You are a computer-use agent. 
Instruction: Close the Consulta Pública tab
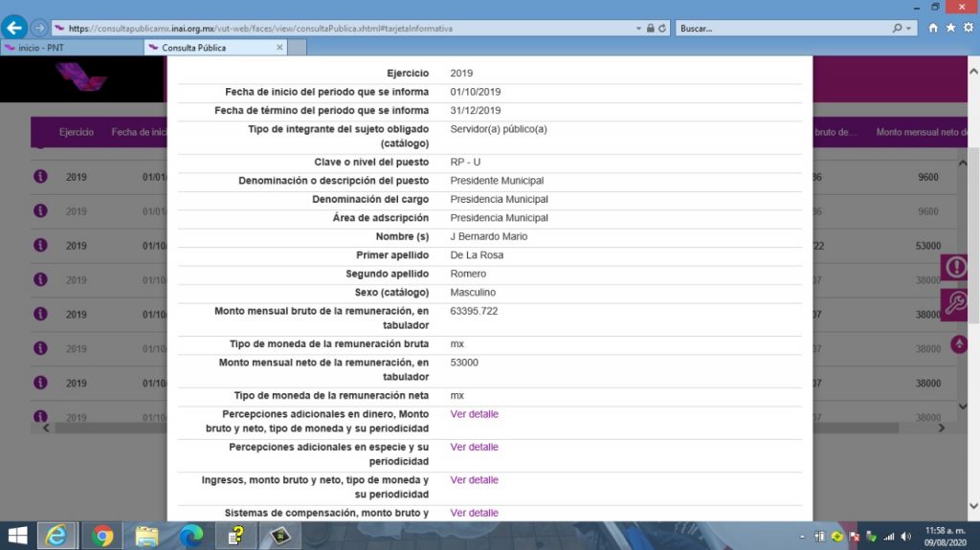[x=279, y=47]
